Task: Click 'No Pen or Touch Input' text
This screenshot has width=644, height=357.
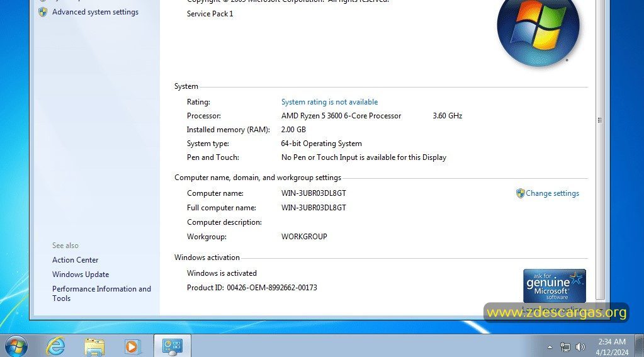Action: click(363, 157)
